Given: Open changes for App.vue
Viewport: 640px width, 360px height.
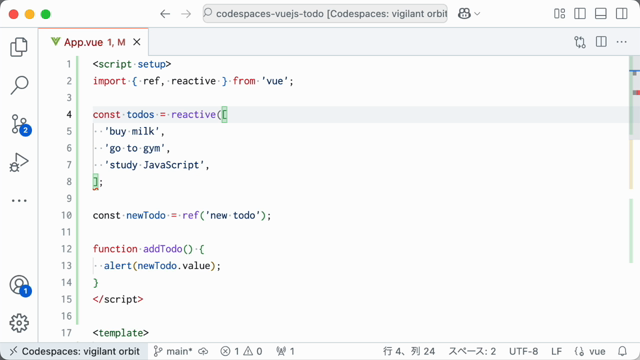Looking at the screenshot, I should click(x=580, y=42).
